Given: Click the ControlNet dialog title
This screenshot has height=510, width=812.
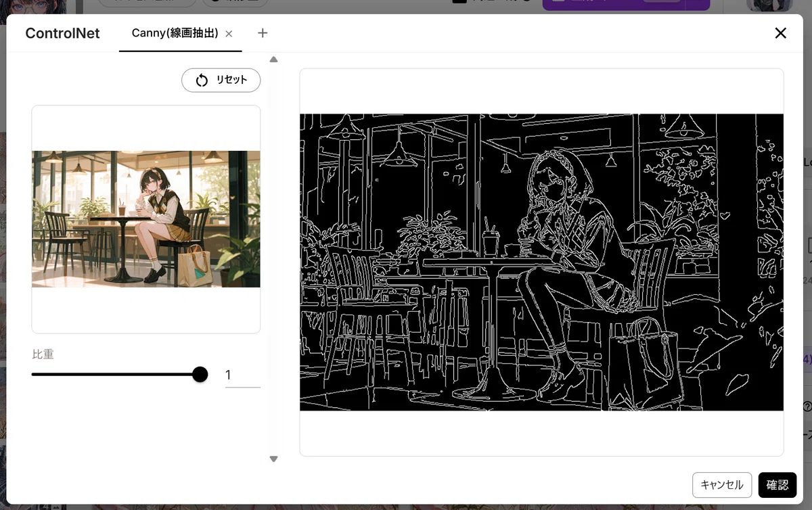Looking at the screenshot, I should [62, 33].
